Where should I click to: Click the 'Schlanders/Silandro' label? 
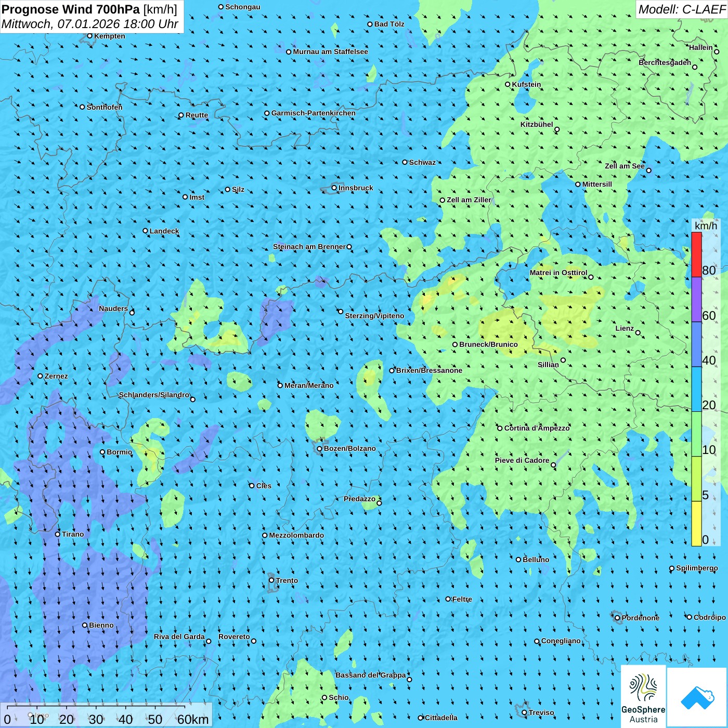154,395
